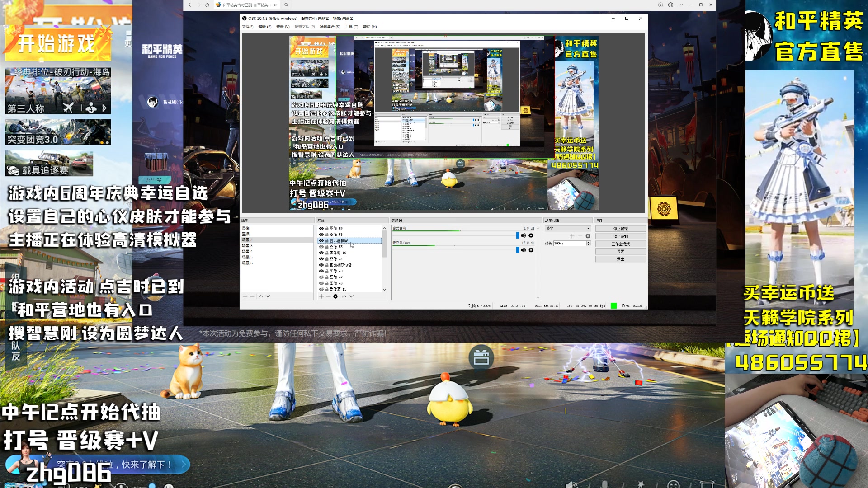Click the lock icon of 图像 59 source
The height and width of the screenshot is (488, 868).
coord(327,229)
